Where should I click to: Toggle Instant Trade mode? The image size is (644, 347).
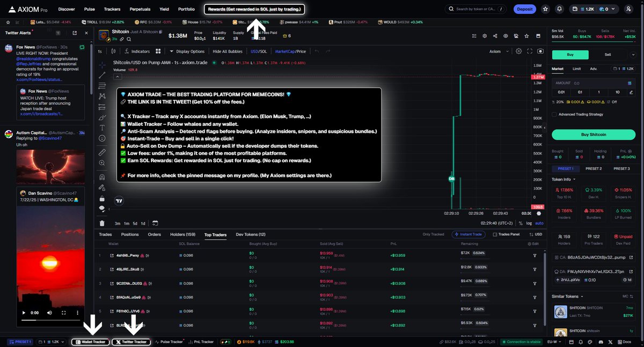470,235
